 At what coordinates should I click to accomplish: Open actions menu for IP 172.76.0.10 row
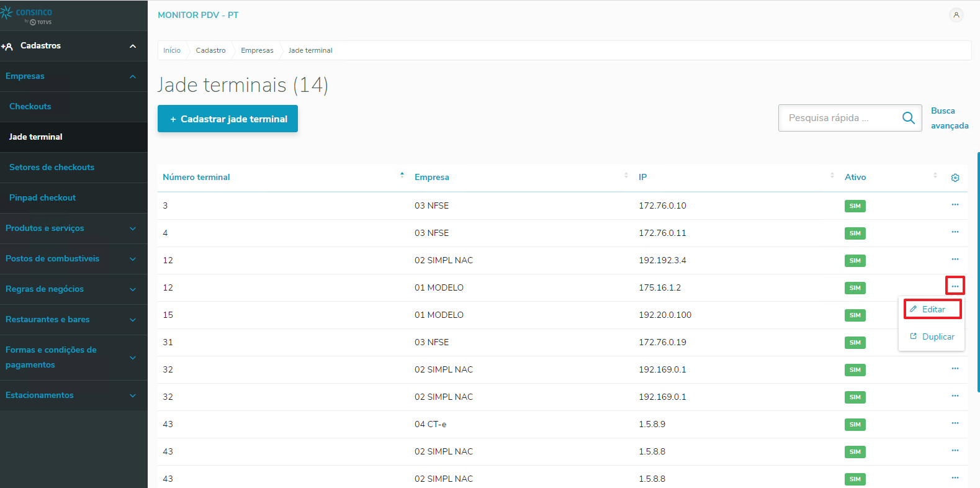click(x=955, y=205)
